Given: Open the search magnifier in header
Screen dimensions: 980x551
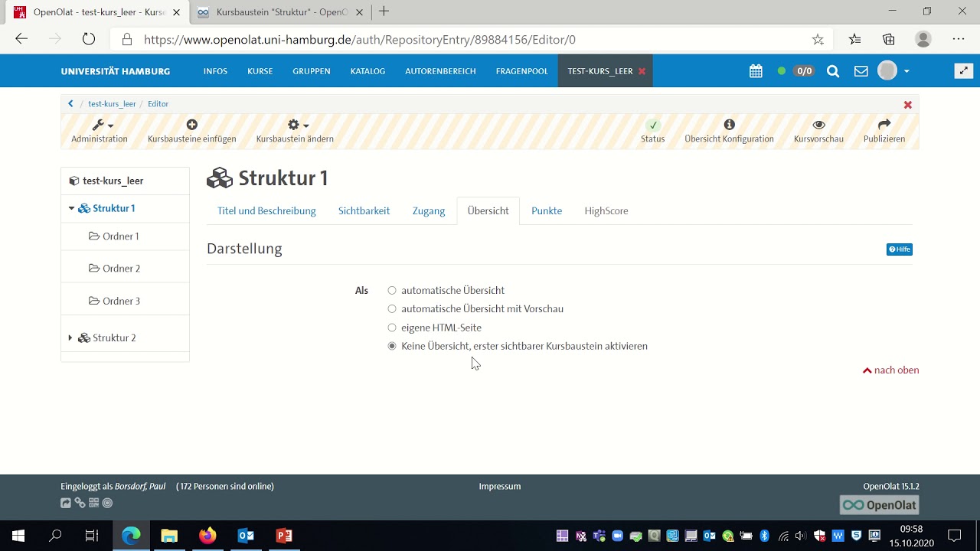Looking at the screenshot, I should click(833, 71).
